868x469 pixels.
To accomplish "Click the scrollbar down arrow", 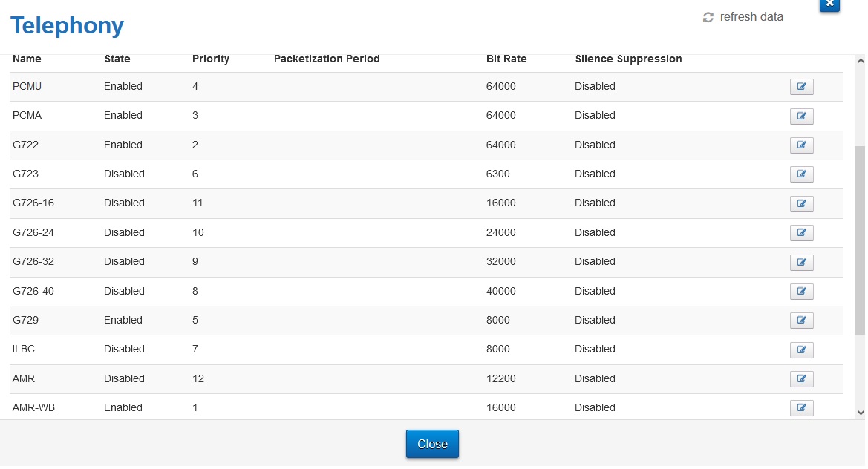I will 861,413.
